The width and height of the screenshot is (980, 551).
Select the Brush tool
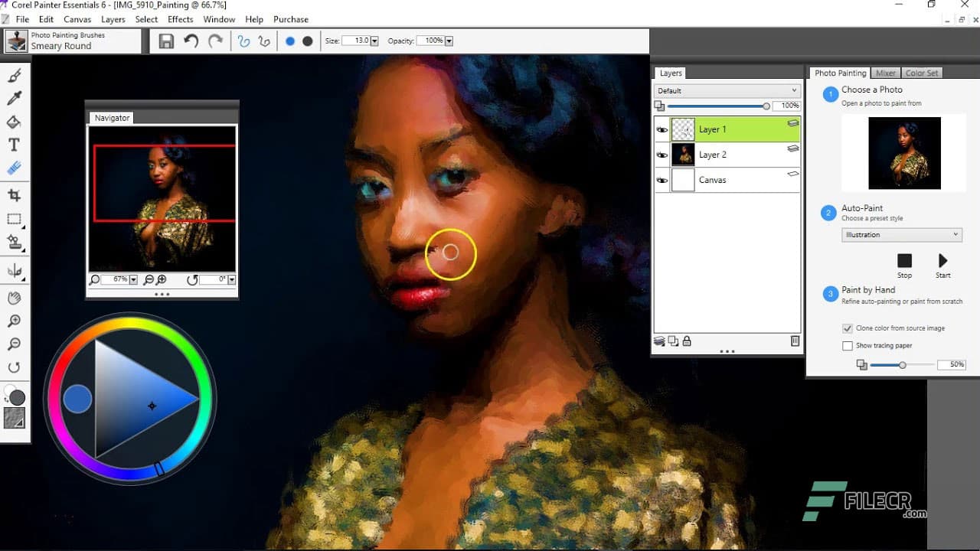tap(15, 76)
